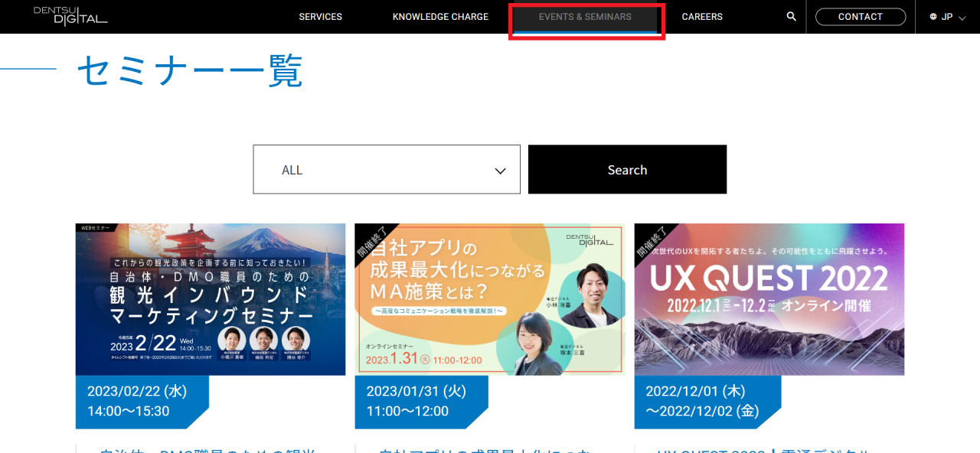Go to KNOWLEDGE CHARGE menu item
The width and height of the screenshot is (980, 453).
(x=440, y=17)
